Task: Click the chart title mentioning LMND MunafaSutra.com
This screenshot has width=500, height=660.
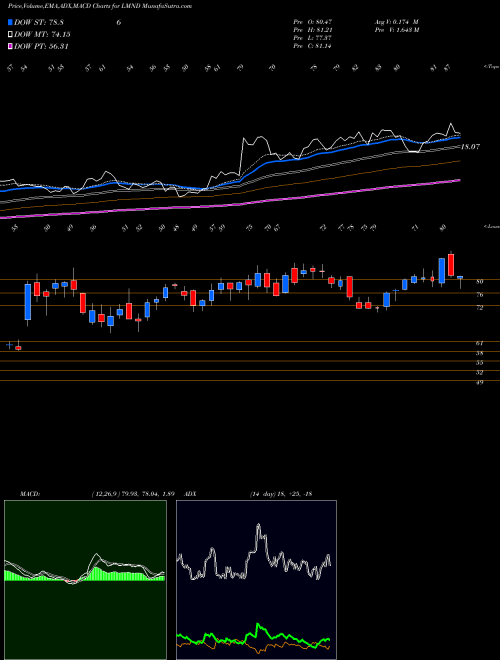Action: 100,6
